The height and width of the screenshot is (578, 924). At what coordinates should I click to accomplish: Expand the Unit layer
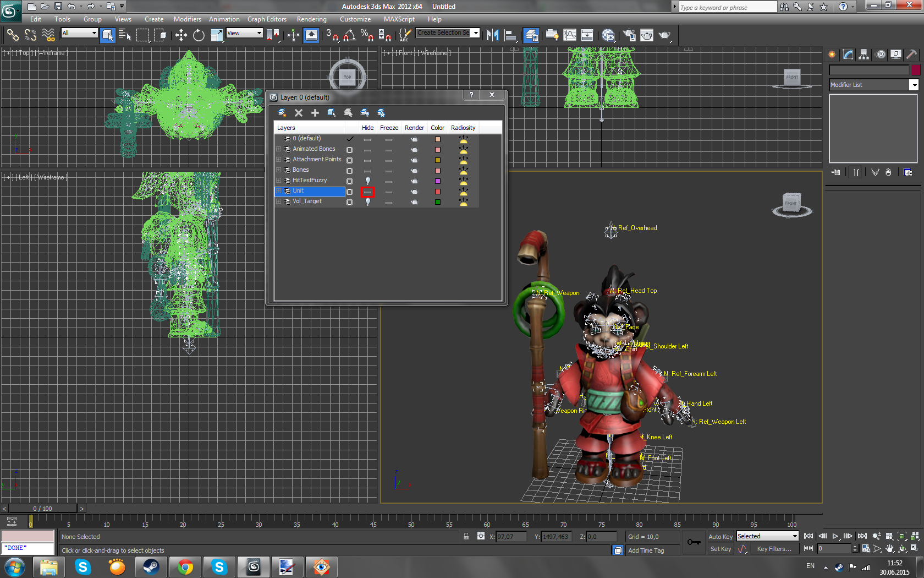pos(279,191)
